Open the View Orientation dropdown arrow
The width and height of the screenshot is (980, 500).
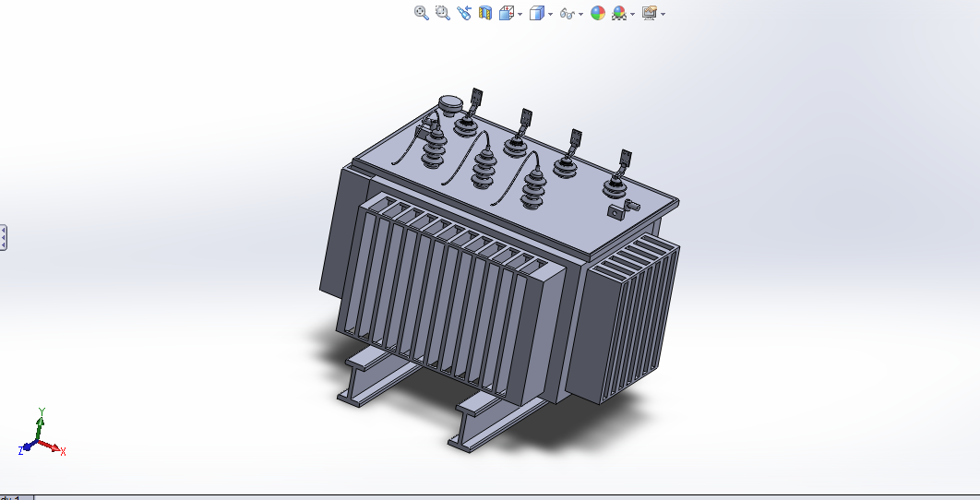point(520,14)
